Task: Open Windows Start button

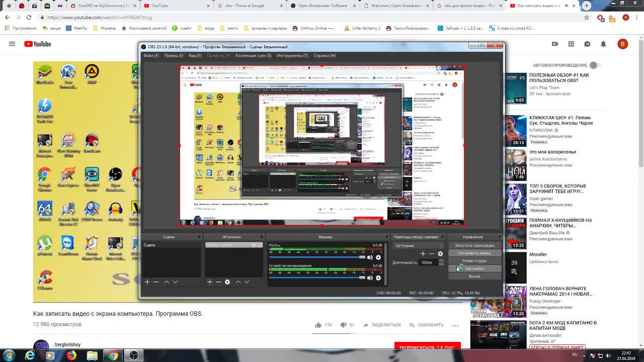Action: coord(9,355)
